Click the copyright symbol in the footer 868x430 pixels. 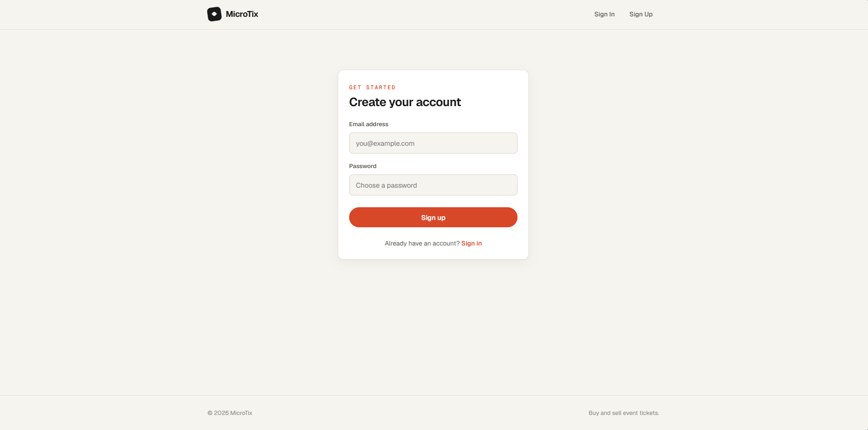tap(210, 413)
